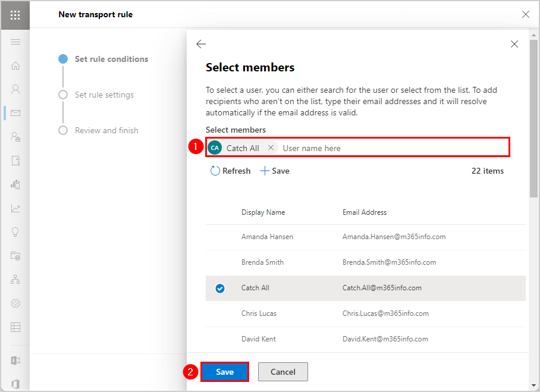Open Insights lightbulb icon in sidebar
The image size is (540, 392).
15,232
